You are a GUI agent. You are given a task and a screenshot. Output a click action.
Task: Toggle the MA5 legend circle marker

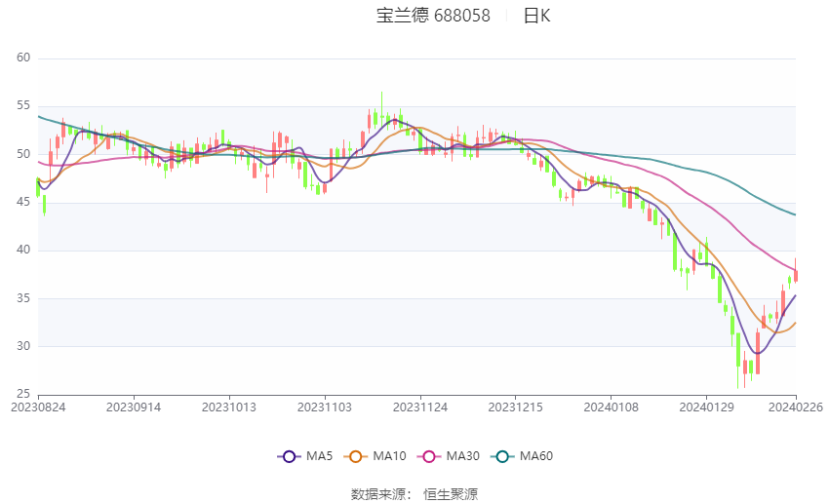click(x=289, y=456)
